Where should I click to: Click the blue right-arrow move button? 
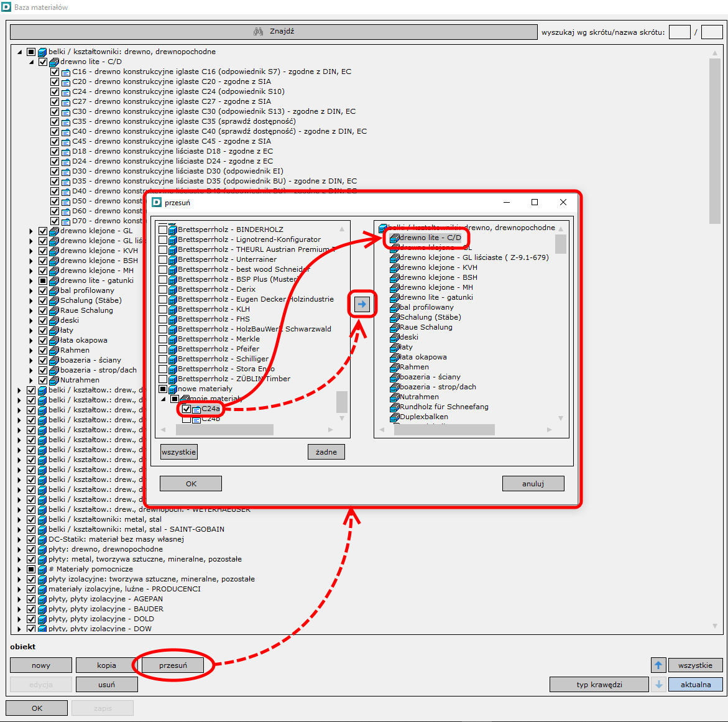(362, 304)
